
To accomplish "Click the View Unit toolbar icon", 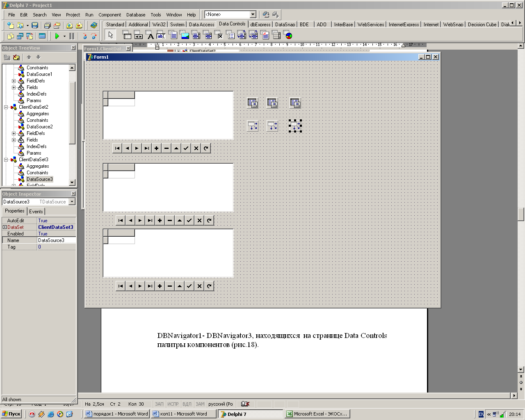I will 11,36.
